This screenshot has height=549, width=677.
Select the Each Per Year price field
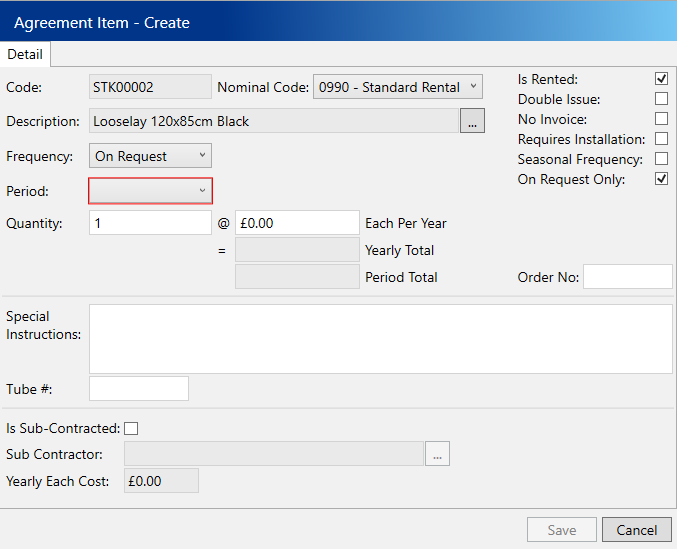tap(297, 223)
